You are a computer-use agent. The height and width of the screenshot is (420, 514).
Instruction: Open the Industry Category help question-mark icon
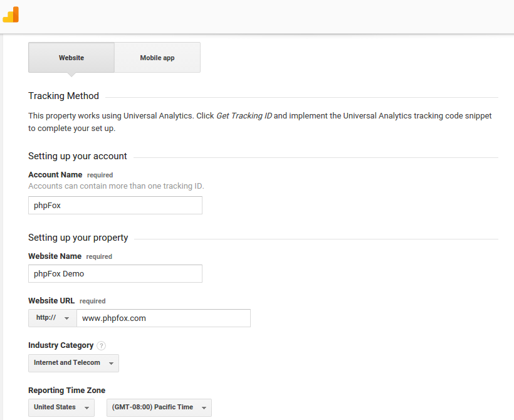click(x=102, y=345)
